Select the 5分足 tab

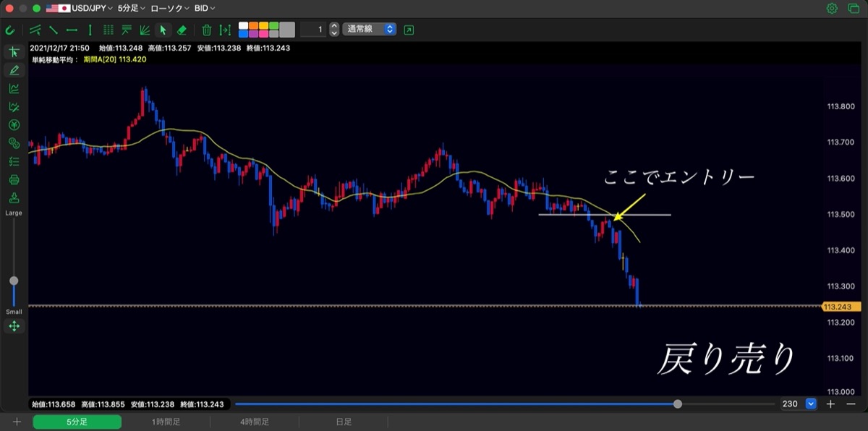77,422
